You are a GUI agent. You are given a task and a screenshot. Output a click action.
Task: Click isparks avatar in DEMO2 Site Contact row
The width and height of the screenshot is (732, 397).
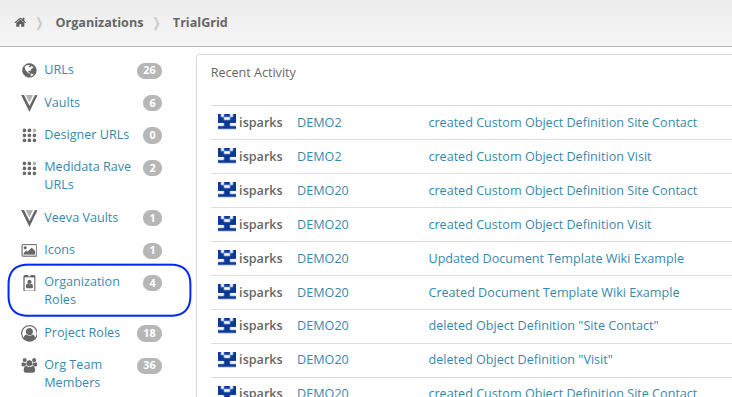227,122
